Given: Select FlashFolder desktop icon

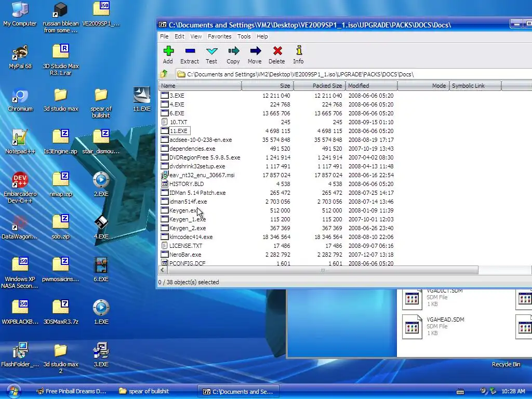Looking at the screenshot, I should pos(20,355).
